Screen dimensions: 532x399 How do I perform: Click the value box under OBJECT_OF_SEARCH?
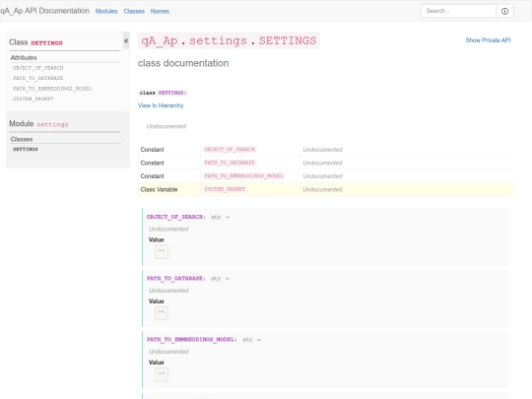[x=162, y=252]
